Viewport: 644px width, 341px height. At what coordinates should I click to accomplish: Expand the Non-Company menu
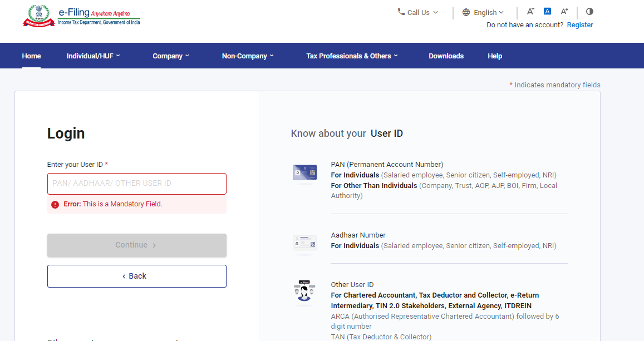(248, 56)
